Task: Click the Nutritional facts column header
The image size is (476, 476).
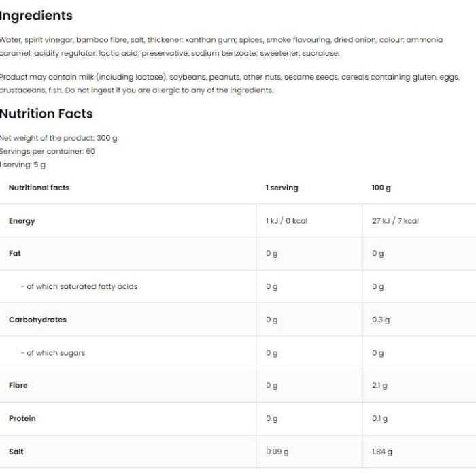Action: (39, 188)
